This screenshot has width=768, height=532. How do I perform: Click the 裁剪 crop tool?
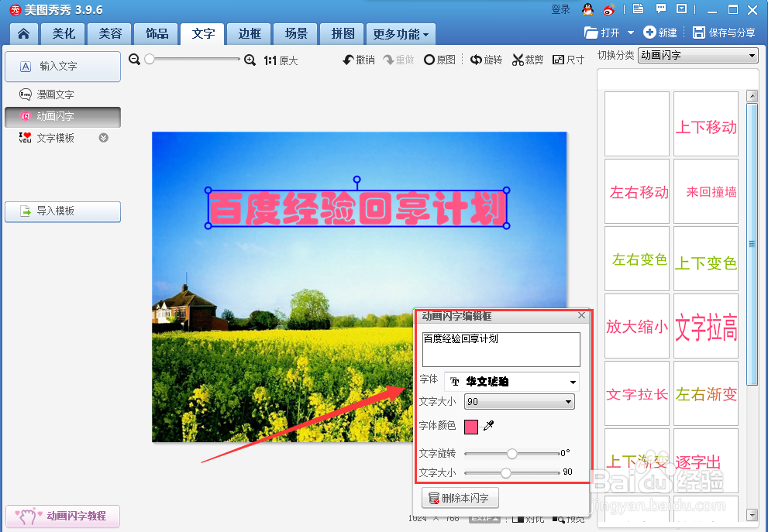tap(528, 60)
